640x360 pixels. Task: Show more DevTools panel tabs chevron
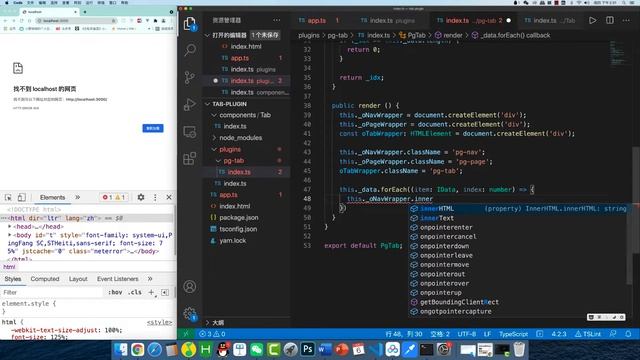coord(77,198)
